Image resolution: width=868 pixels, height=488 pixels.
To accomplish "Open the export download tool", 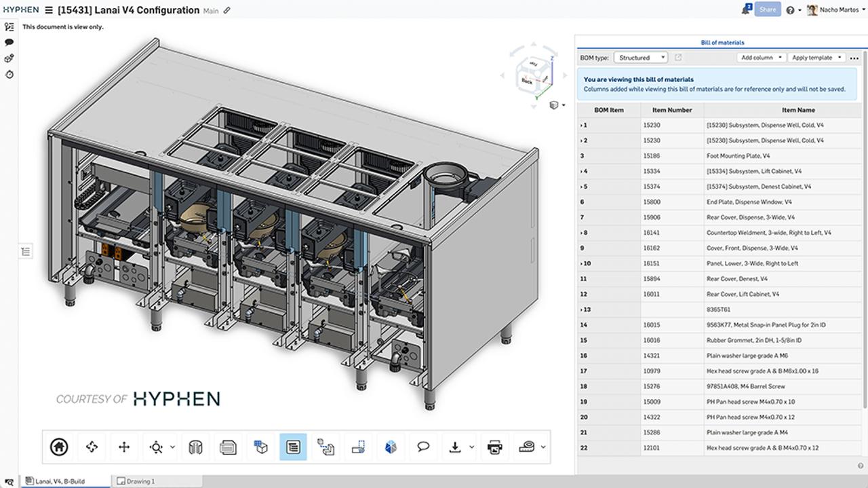I will coord(455,447).
